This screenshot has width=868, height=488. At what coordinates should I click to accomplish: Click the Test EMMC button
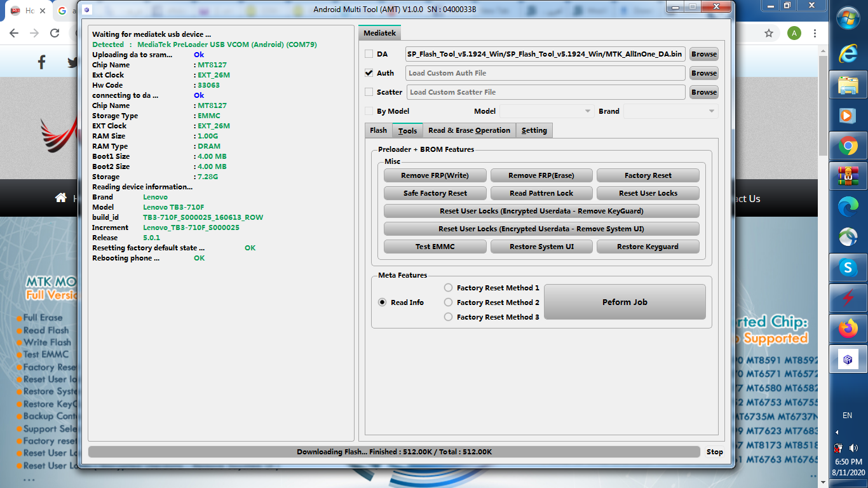coord(435,247)
